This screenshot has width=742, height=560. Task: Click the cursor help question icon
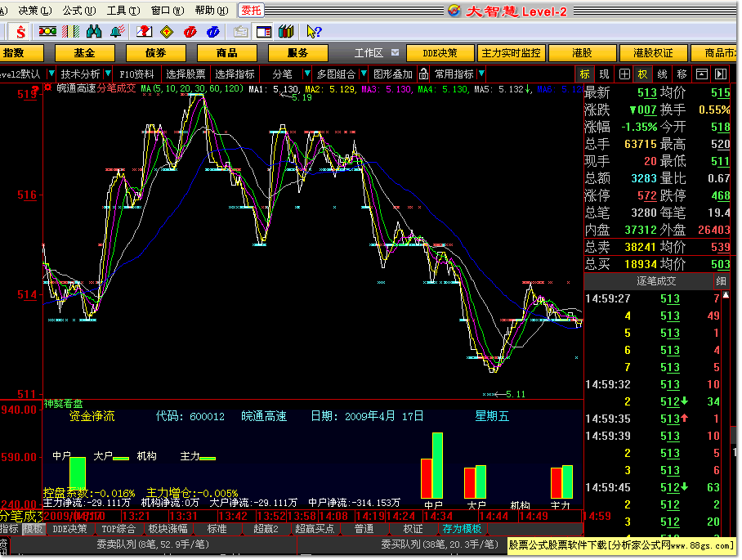coord(314,32)
